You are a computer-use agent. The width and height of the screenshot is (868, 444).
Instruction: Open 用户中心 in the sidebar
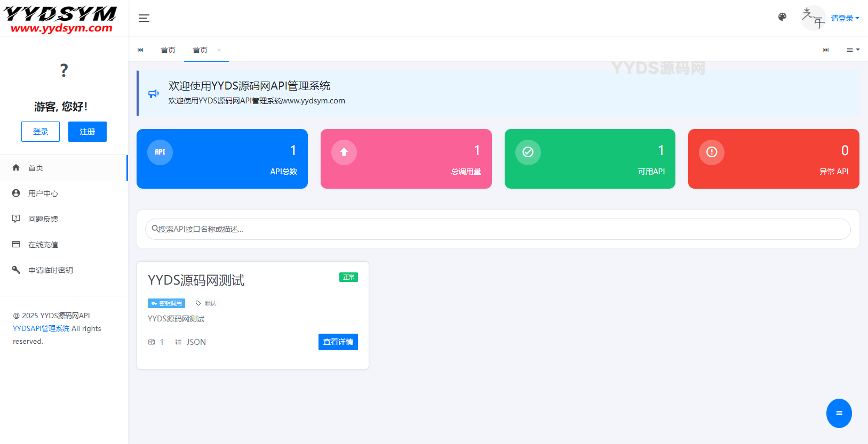[x=43, y=193]
